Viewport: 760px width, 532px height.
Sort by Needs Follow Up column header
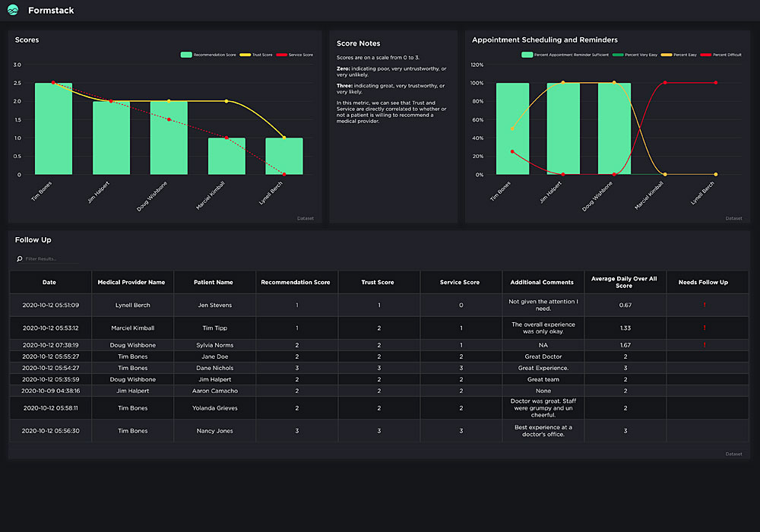pyautogui.click(x=703, y=282)
